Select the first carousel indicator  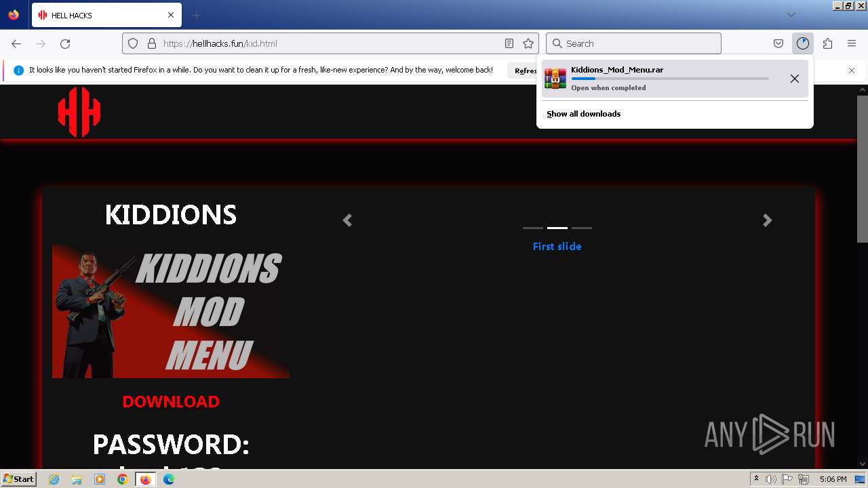pyautogui.click(x=533, y=228)
